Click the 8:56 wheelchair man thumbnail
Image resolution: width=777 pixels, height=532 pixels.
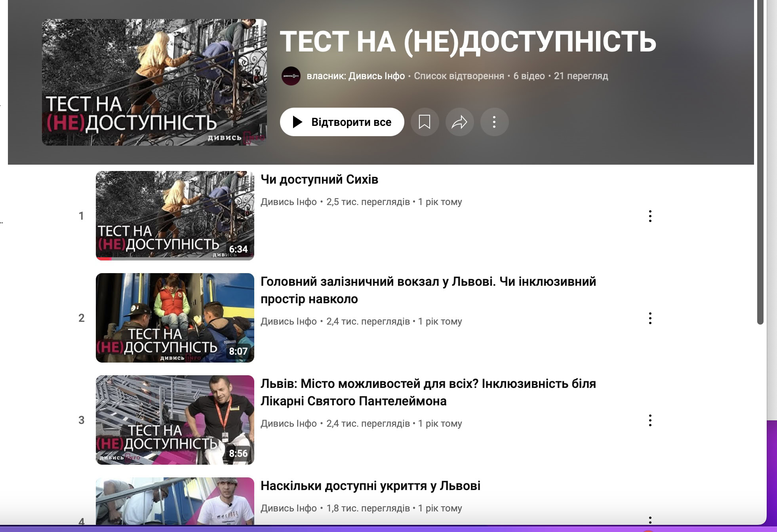pos(175,420)
